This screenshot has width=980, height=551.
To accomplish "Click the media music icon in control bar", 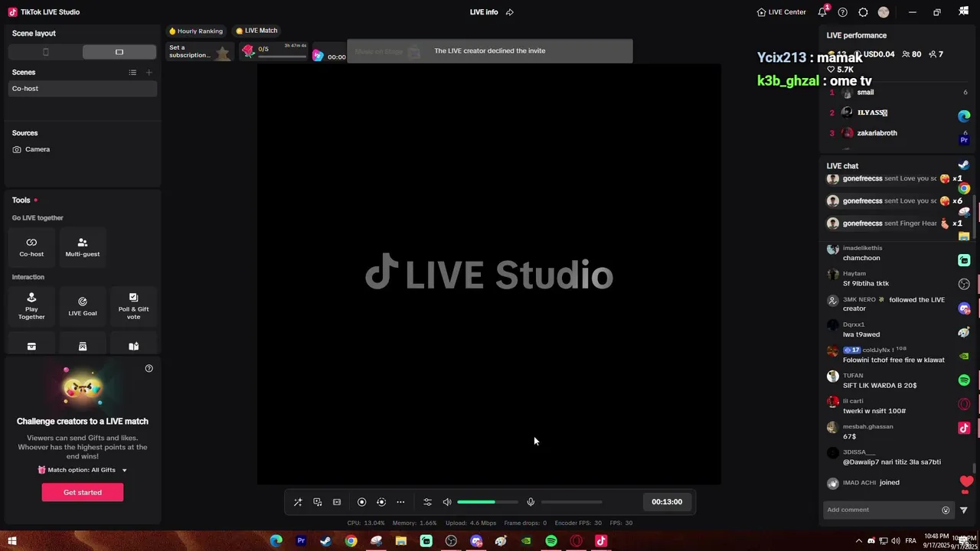I will click(x=317, y=502).
